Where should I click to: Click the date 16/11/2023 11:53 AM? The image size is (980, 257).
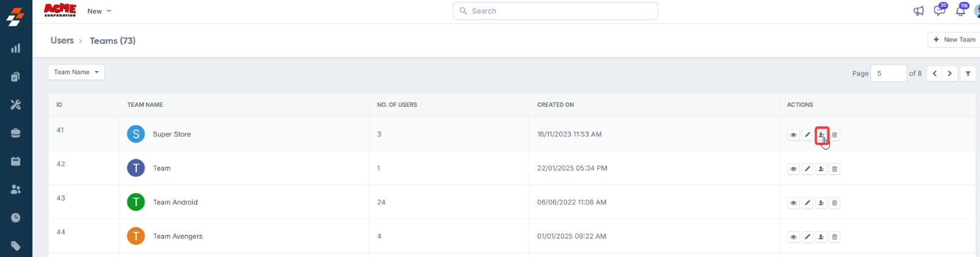click(569, 134)
